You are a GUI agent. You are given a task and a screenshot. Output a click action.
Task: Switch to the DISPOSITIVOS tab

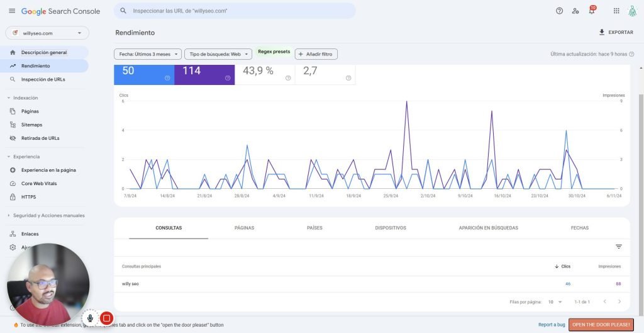(391, 228)
